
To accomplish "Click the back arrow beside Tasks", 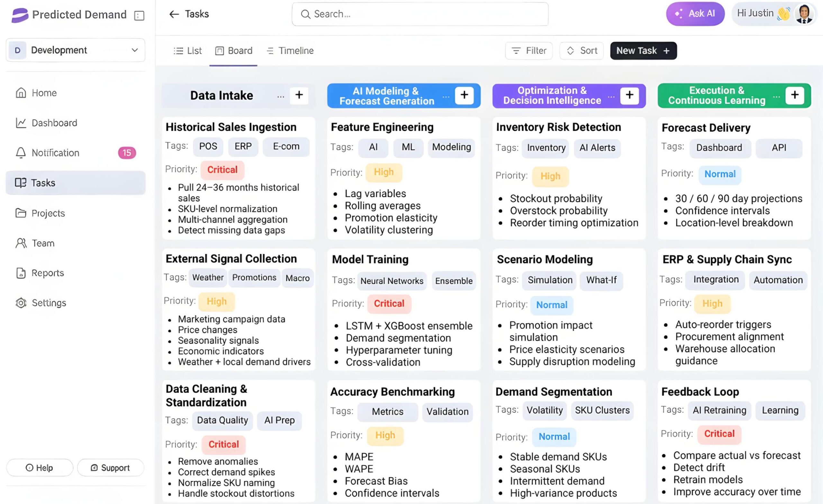I will 174,14.
